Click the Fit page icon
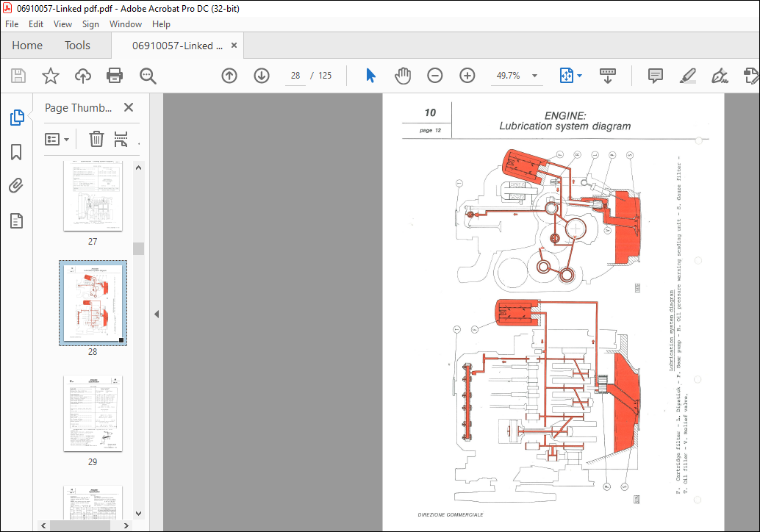760x532 pixels. (x=566, y=76)
